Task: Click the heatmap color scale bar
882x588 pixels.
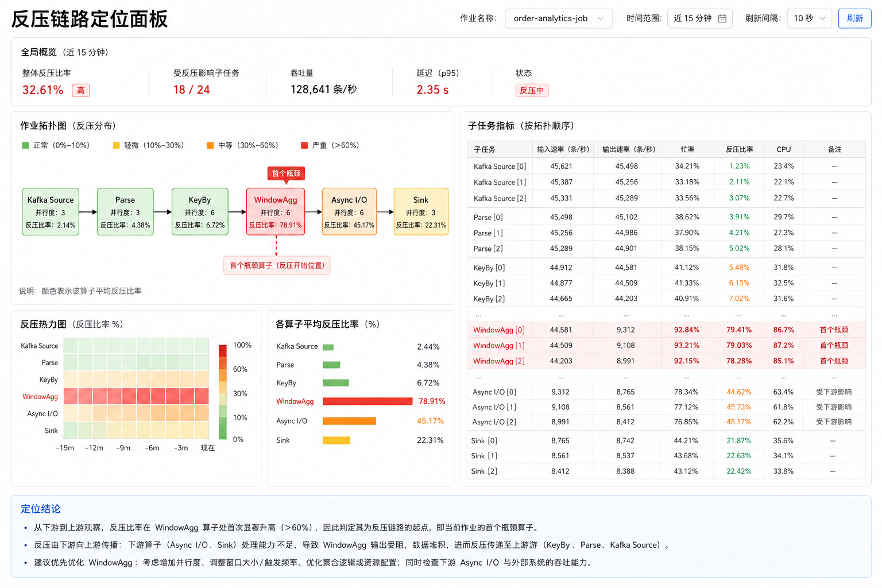Action: click(x=223, y=392)
